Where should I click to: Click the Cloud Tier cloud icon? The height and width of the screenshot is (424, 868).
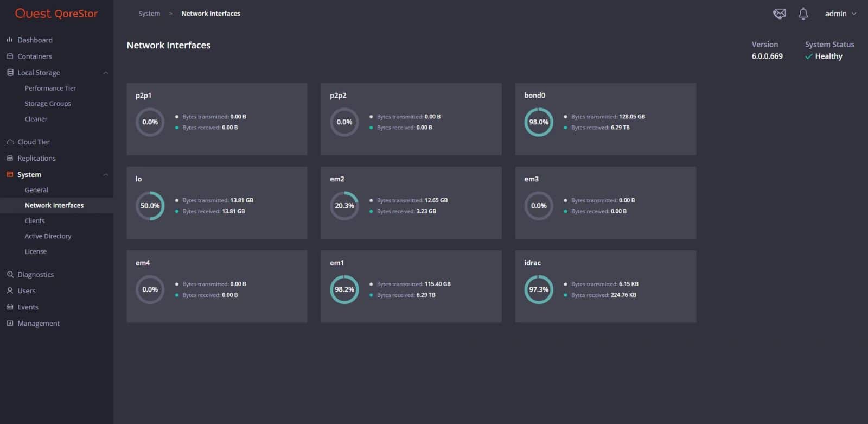[10, 142]
